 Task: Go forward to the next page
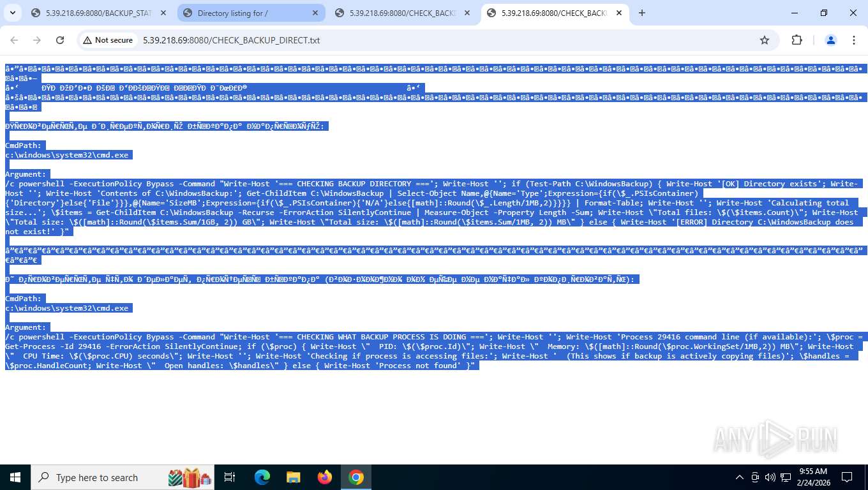(37, 40)
